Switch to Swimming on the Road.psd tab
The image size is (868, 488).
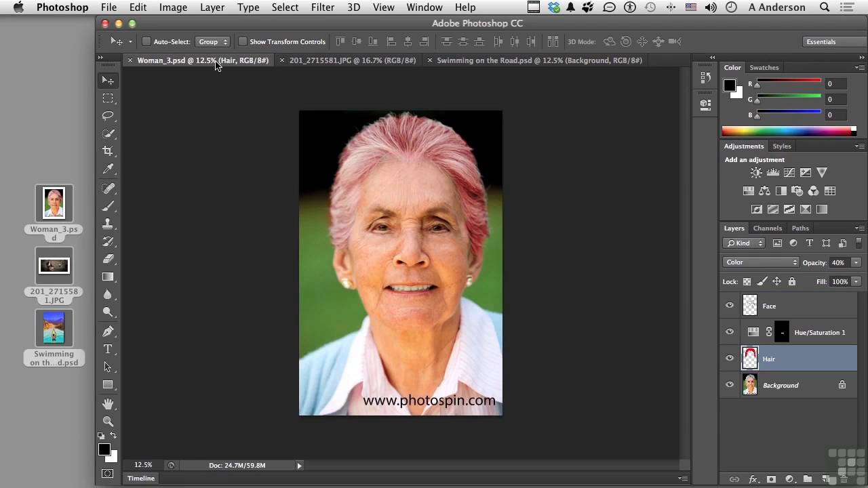coord(539,60)
